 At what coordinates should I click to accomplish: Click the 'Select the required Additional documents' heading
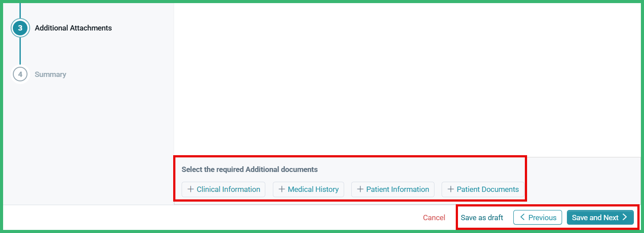click(x=250, y=169)
